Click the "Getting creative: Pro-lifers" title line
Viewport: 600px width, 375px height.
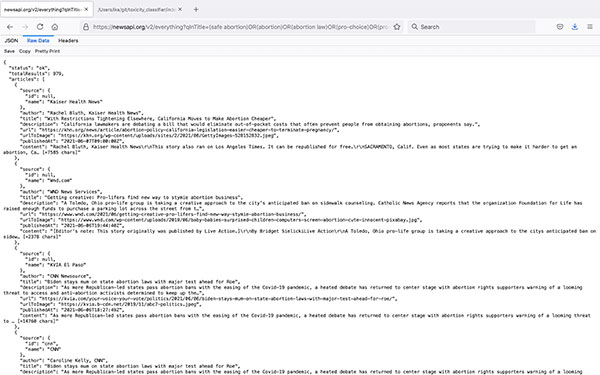[x=131, y=197]
